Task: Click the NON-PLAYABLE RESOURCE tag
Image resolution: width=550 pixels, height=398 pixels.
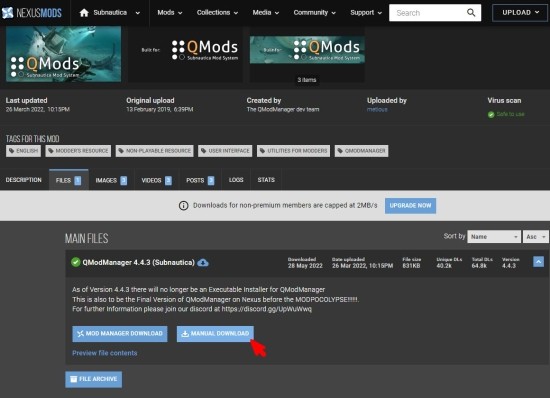Action: [x=155, y=151]
